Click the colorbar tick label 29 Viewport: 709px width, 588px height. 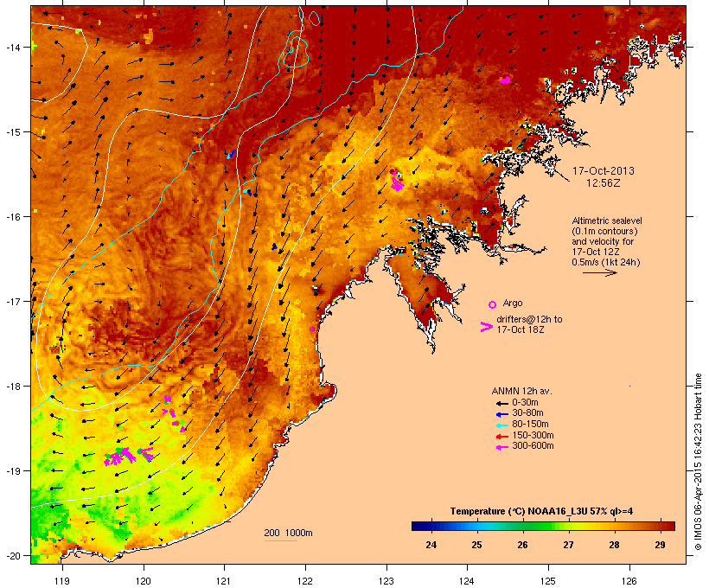coord(660,545)
